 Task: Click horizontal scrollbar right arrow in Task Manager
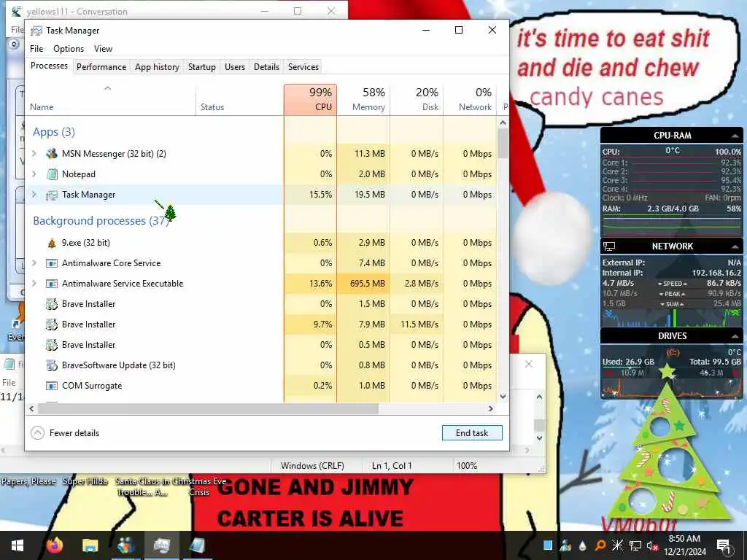pyautogui.click(x=491, y=408)
